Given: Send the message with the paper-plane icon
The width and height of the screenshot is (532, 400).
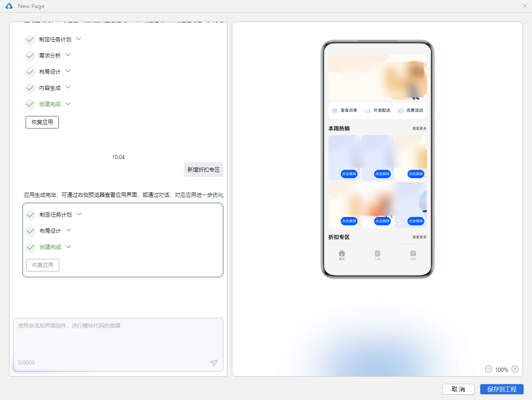Looking at the screenshot, I should click(214, 363).
